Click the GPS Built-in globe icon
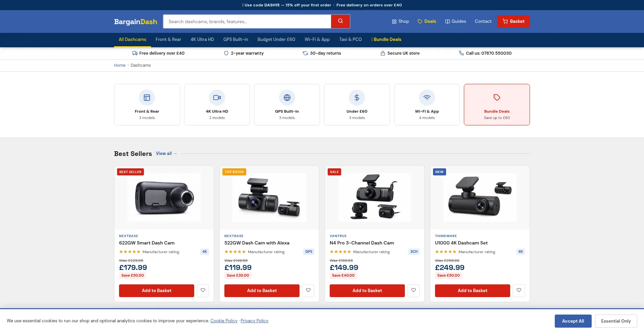The width and height of the screenshot is (644, 333). tap(287, 98)
